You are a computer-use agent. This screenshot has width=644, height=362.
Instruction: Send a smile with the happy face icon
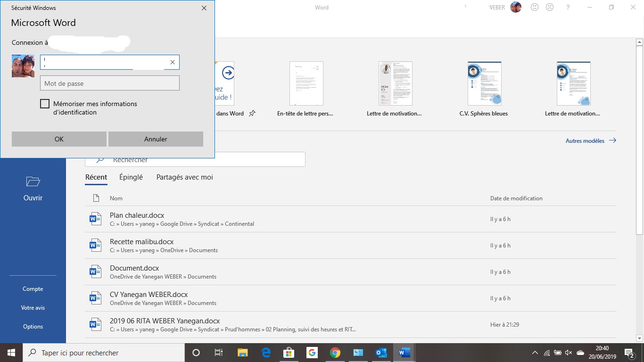pos(535,7)
